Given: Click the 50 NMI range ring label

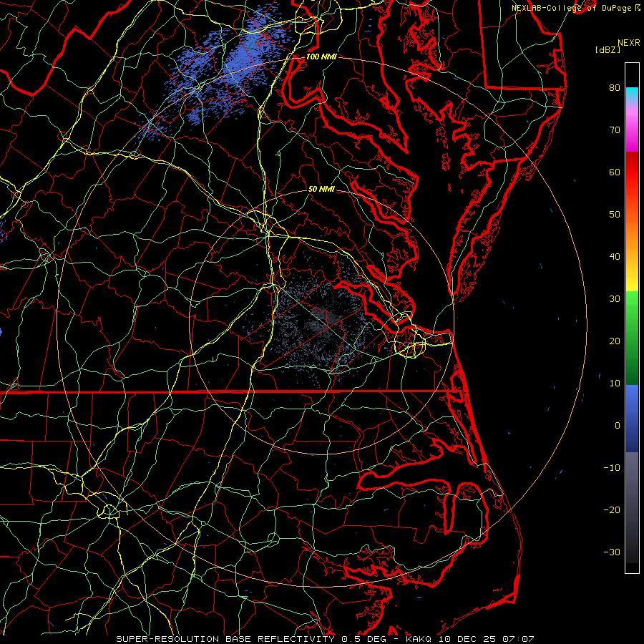Looking at the screenshot, I should (x=321, y=189).
